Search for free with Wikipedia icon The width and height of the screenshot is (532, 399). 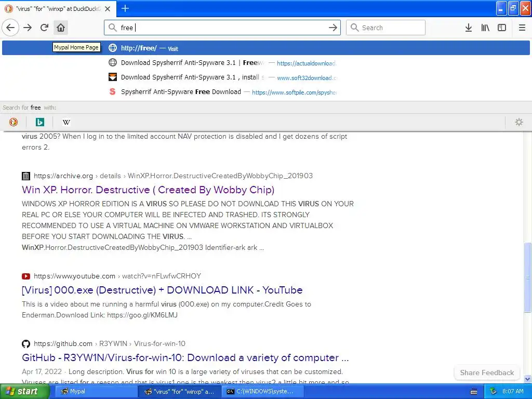point(66,122)
